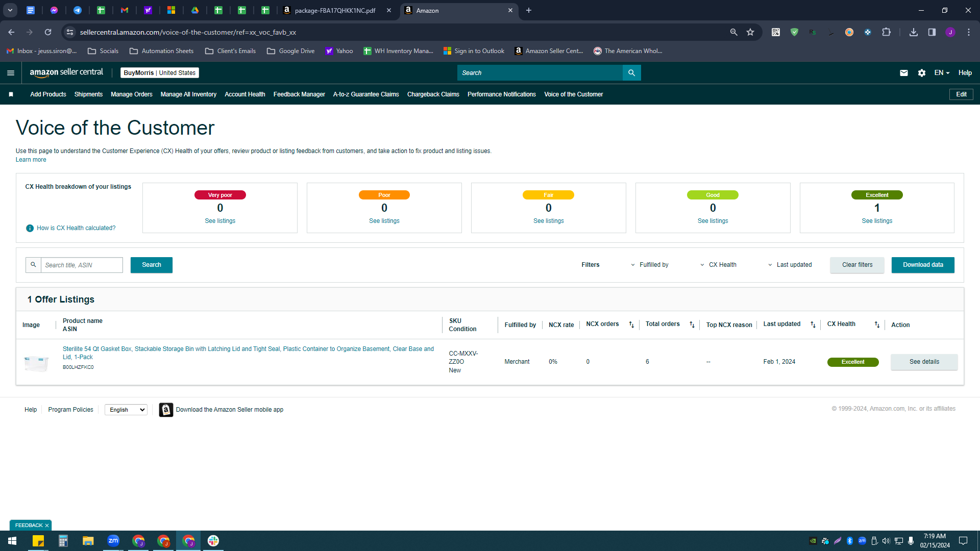The image size is (980, 551).
Task: Sort by NCX orders arrows icon
Action: (x=631, y=324)
